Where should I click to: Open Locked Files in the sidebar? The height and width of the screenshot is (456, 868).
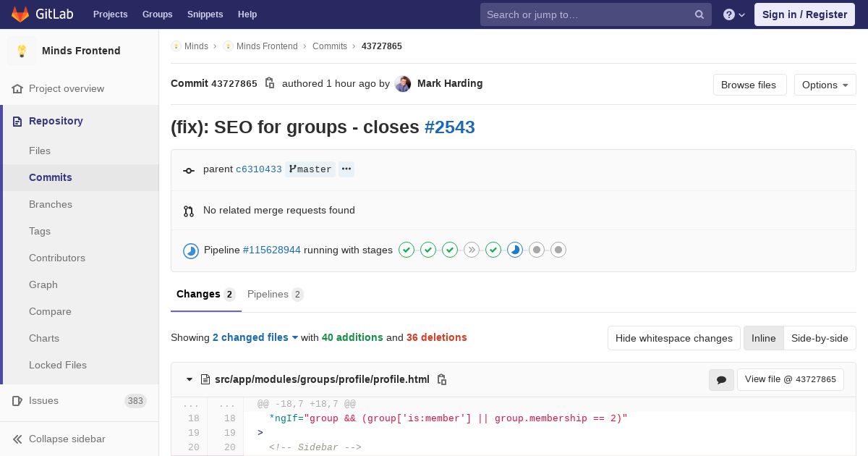(58, 365)
